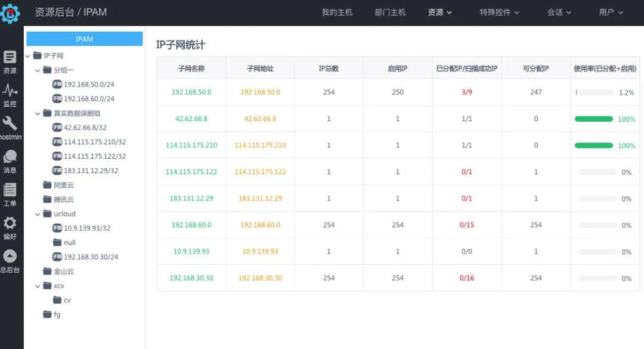This screenshot has width=644, height=349.
Task: Open the 监控 monitoring sidebar icon
Action: [10, 90]
